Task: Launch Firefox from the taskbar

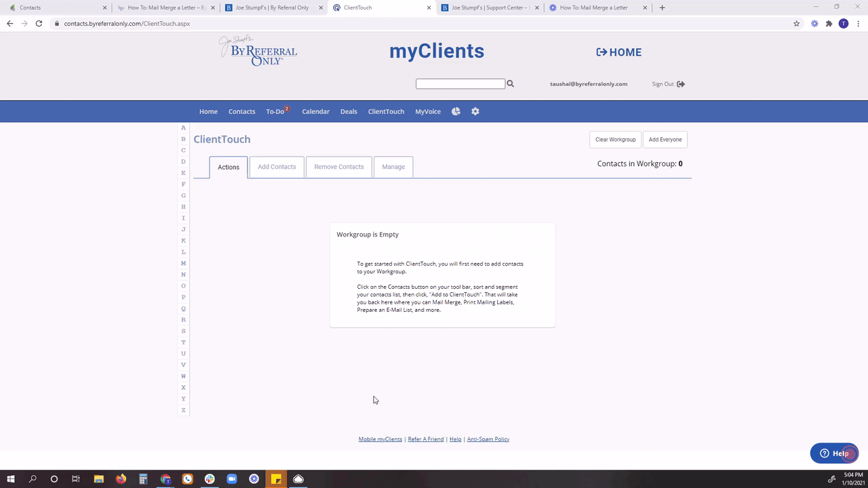Action: pos(121,479)
